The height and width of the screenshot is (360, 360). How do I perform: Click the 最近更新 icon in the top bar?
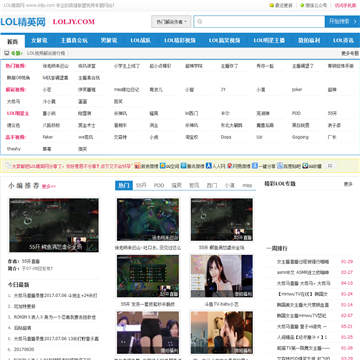[272, 5]
